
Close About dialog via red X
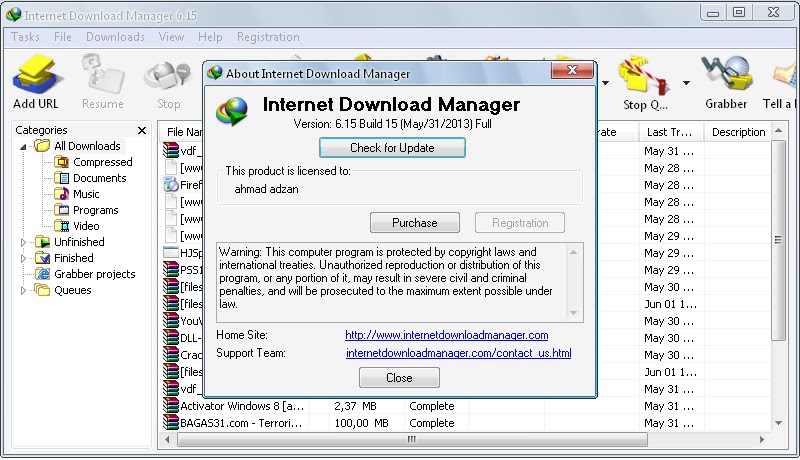(x=572, y=70)
